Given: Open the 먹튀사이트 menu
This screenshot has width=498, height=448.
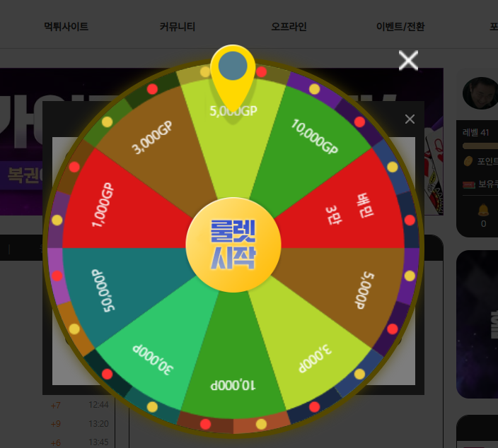Looking at the screenshot, I should pos(66,26).
